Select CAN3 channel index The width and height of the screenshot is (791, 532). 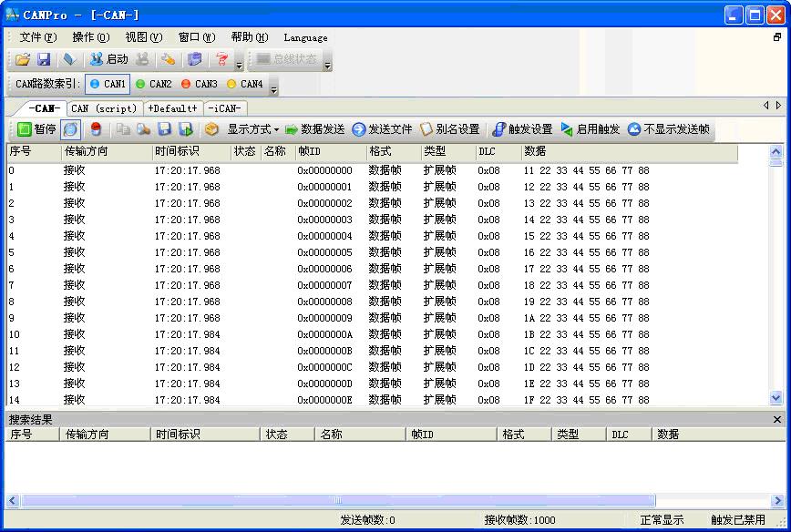pyautogui.click(x=200, y=84)
